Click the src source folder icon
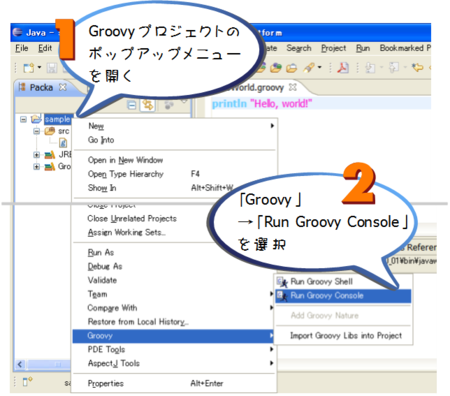Viewport: 450px width, 396px height. 50,131
